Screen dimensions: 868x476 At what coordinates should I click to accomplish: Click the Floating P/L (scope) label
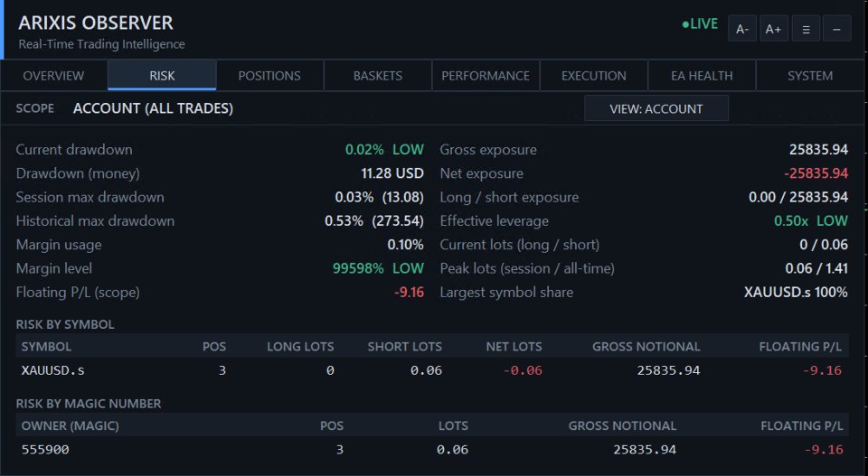tap(78, 293)
